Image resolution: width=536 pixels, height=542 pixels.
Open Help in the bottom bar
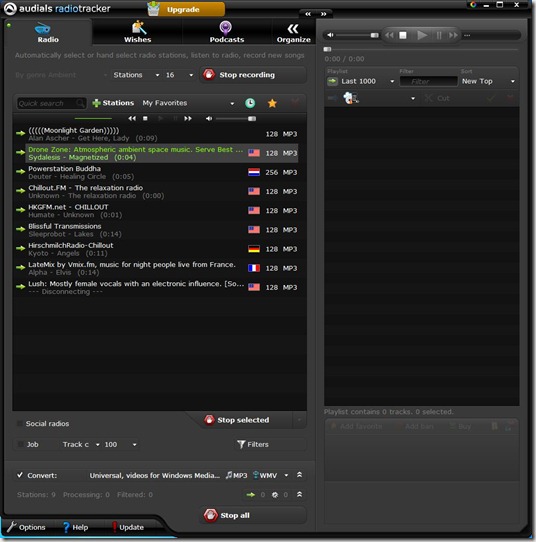point(76,527)
